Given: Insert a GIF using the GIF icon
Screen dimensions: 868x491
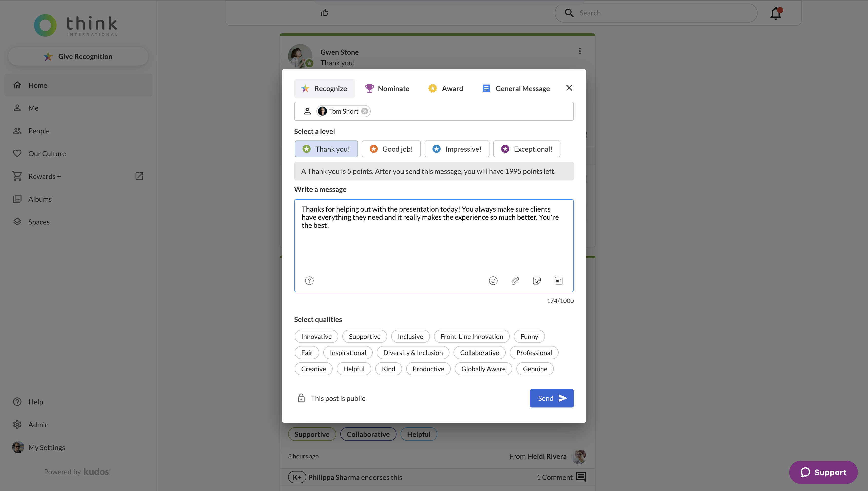Looking at the screenshot, I should pyautogui.click(x=558, y=281).
